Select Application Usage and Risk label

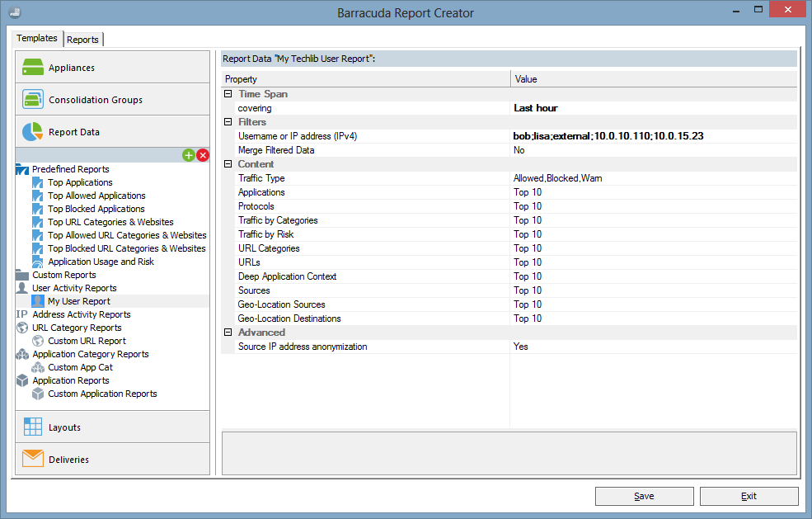(x=101, y=262)
